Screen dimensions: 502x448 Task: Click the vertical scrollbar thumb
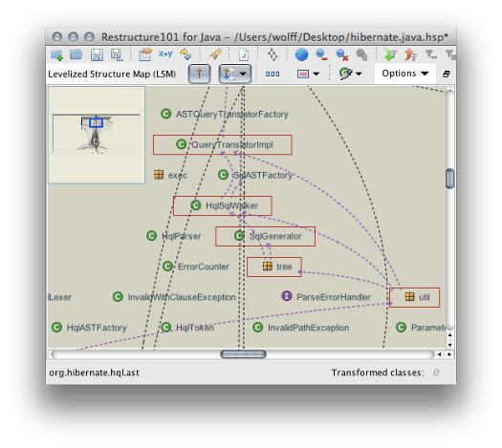pyautogui.click(x=449, y=179)
